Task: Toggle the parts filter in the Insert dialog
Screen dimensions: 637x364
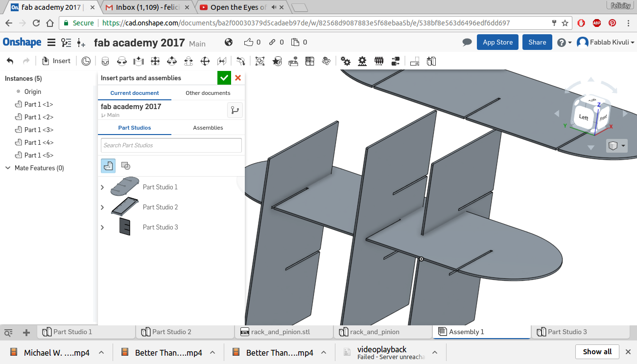Action: coord(108,165)
